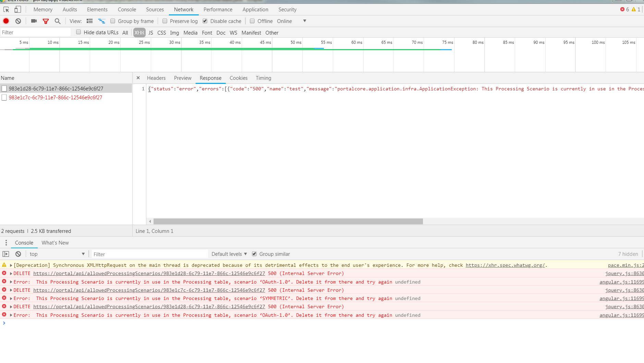Switch to the Preview tab
Screen dimensions: 644x363
point(183,78)
